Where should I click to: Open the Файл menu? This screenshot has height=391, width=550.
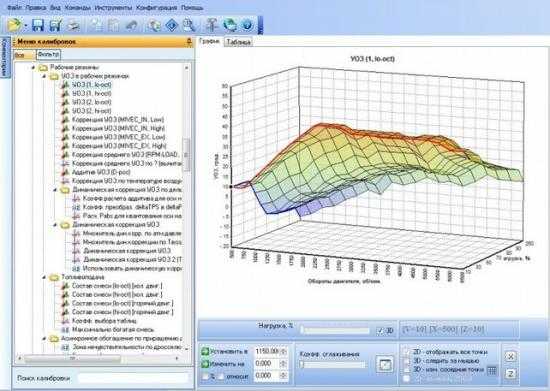[x=15, y=7]
